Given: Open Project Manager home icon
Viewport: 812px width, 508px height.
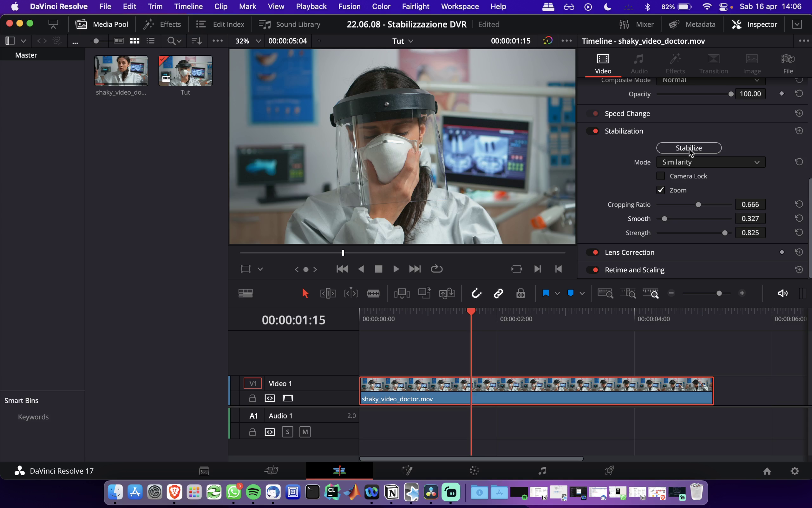Looking at the screenshot, I should tap(767, 471).
